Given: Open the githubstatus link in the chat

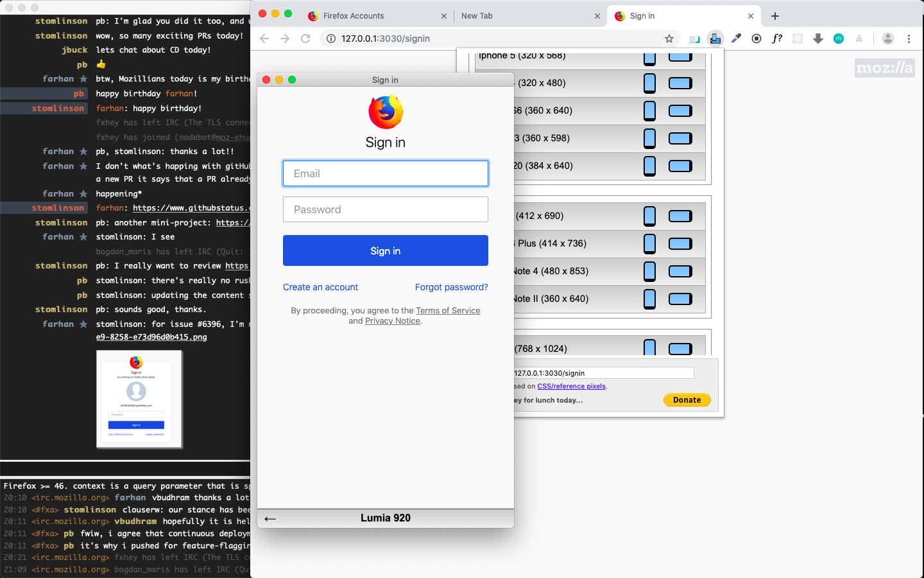Looking at the screenshot, I should [191, 208].
